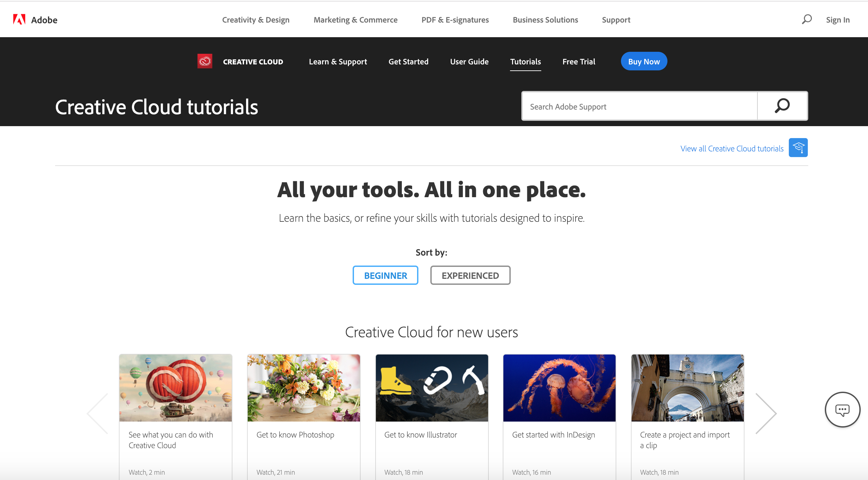Open the jellyfish InDesign thumbnail
The image size is (868, 480).
point(559,388)
